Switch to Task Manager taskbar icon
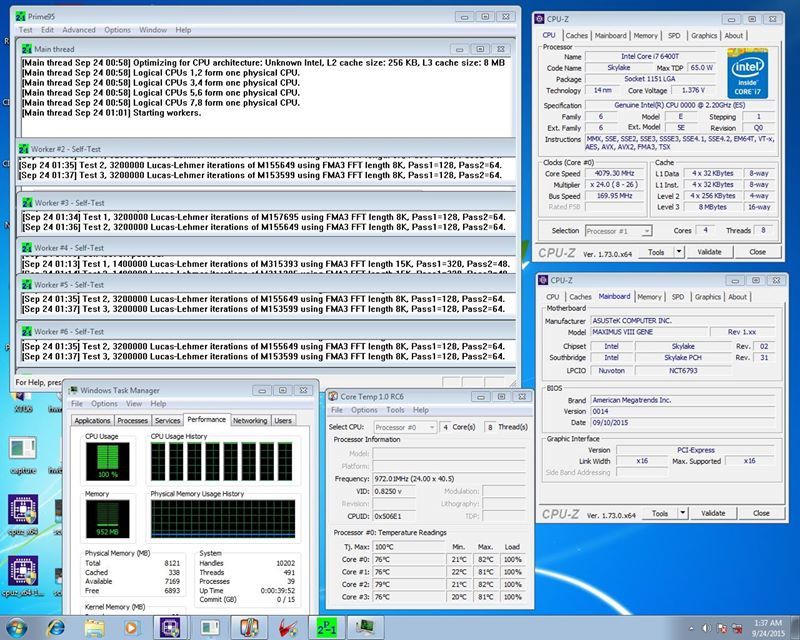Image resolution: width=800 pixels, height=640 pixels. 365,628
